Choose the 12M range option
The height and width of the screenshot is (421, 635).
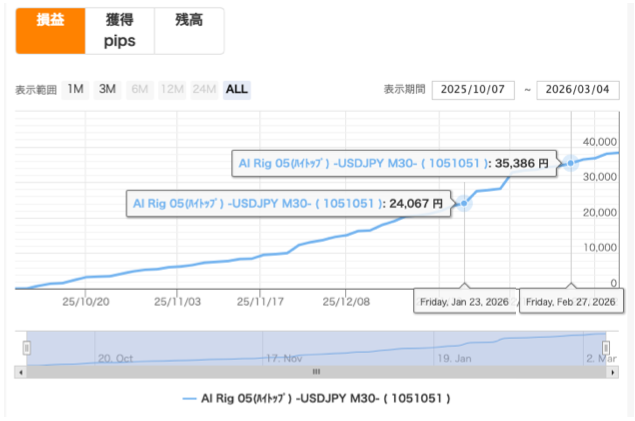click(x=172, y=89)
